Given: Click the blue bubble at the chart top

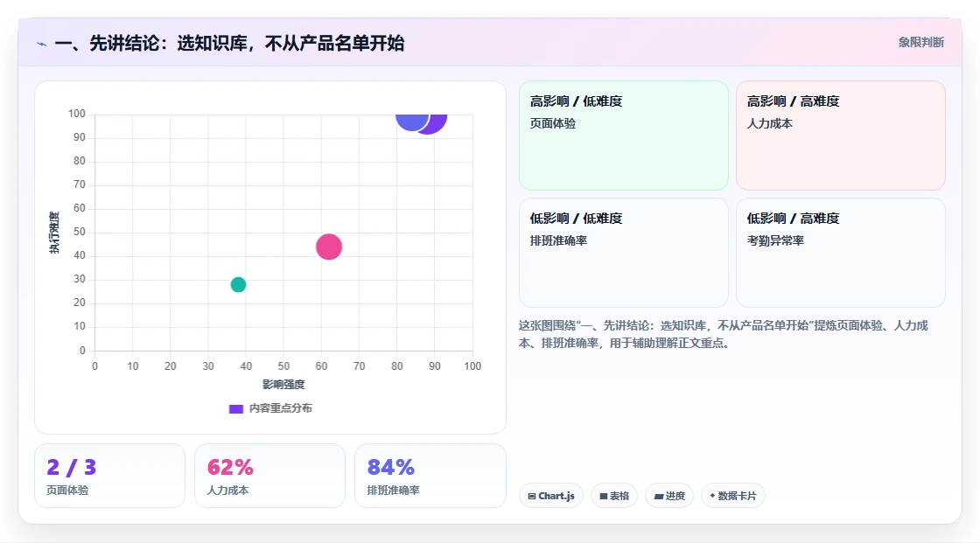Looking at the screenshot, I should pos(411,122).
